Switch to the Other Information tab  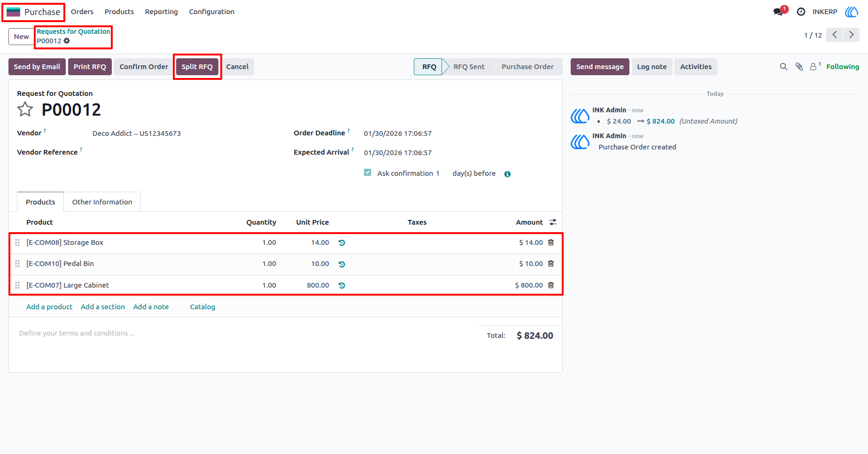tap(102, 202)
